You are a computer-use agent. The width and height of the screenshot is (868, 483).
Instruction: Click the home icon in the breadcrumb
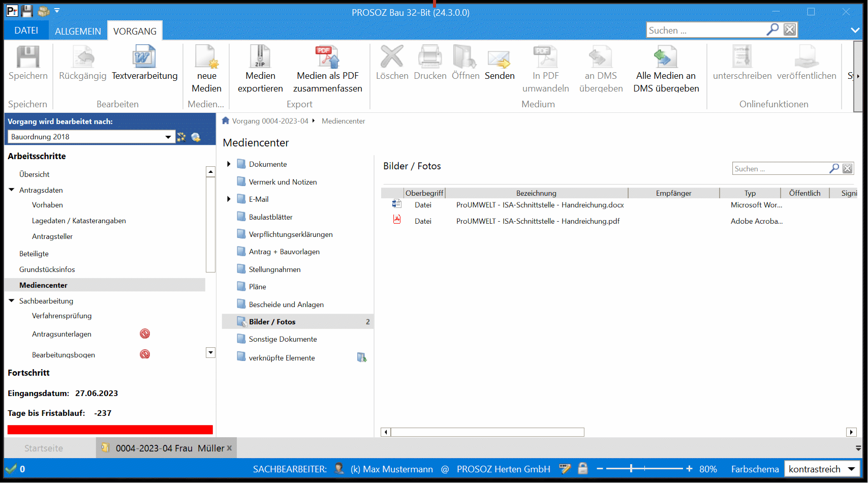[226, 120]
